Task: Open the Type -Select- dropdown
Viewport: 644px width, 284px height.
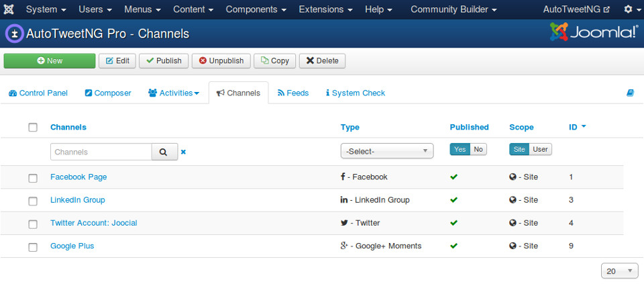Action: point(387,151)
